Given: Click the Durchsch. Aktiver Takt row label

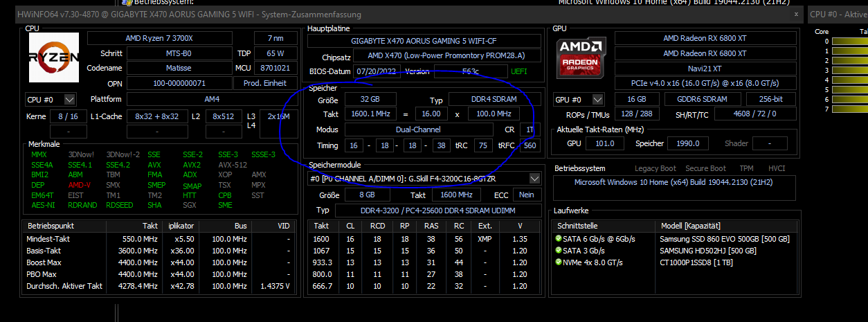Looking at the screenshot, I should (64, 286).
